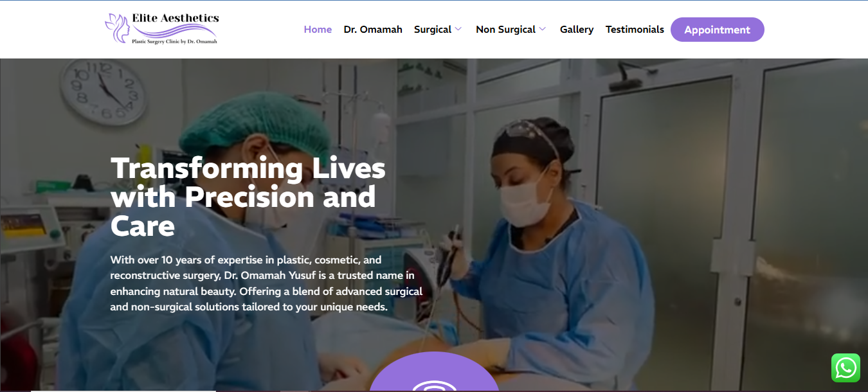
Task: Click the Elite Aesthetics logo text
Action: click(x=175, y=19)
